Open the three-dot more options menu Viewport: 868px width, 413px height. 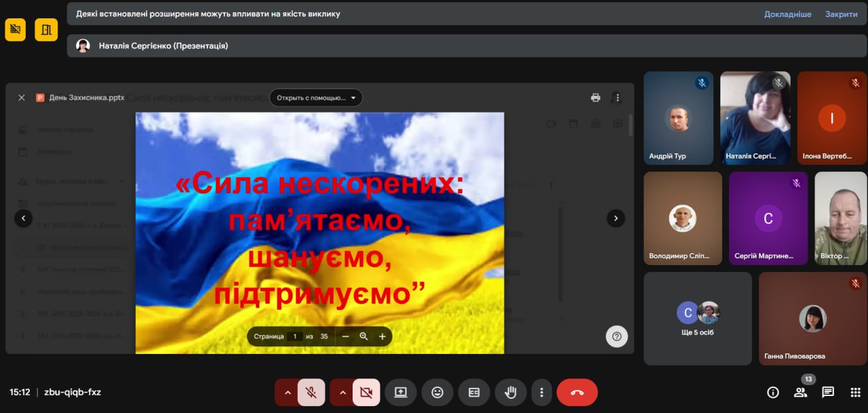[541, 392]
